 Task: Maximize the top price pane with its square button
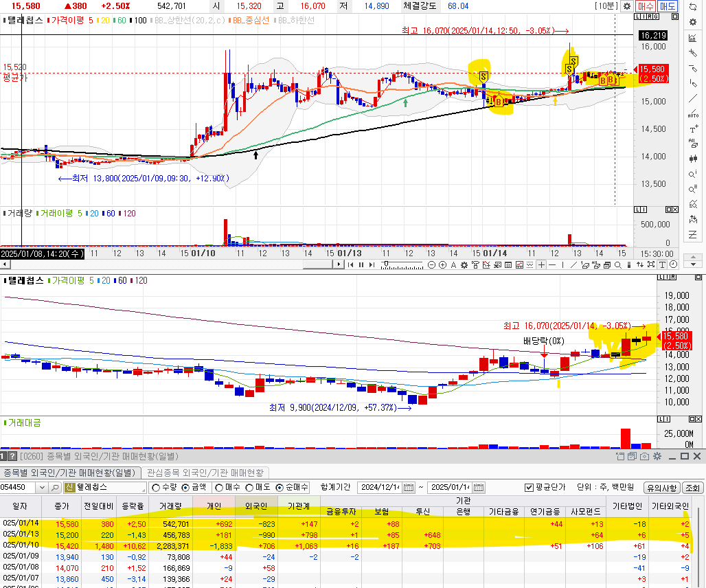pos(674,16)
